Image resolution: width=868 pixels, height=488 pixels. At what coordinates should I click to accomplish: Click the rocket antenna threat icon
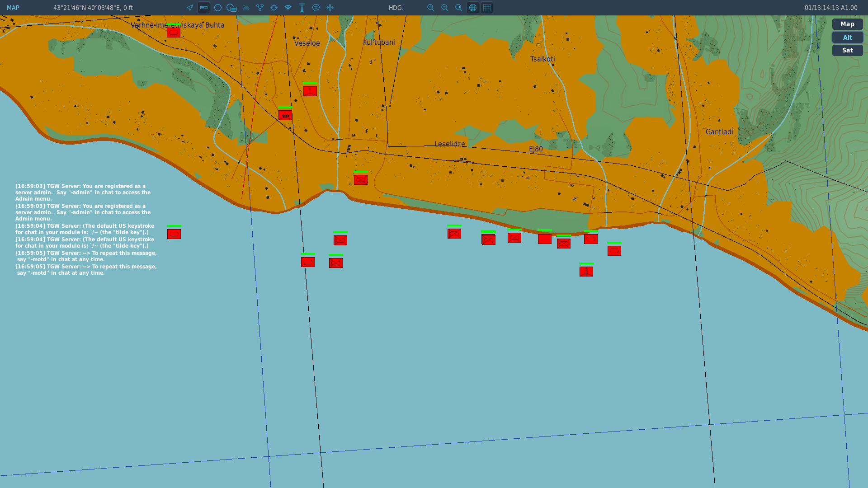pos(302,8)
